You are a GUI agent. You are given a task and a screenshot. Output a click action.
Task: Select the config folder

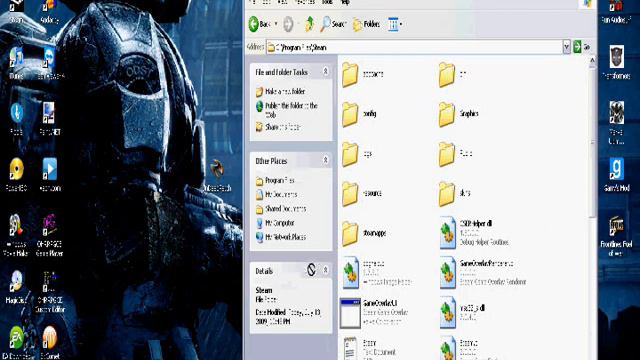coord(359,114)
